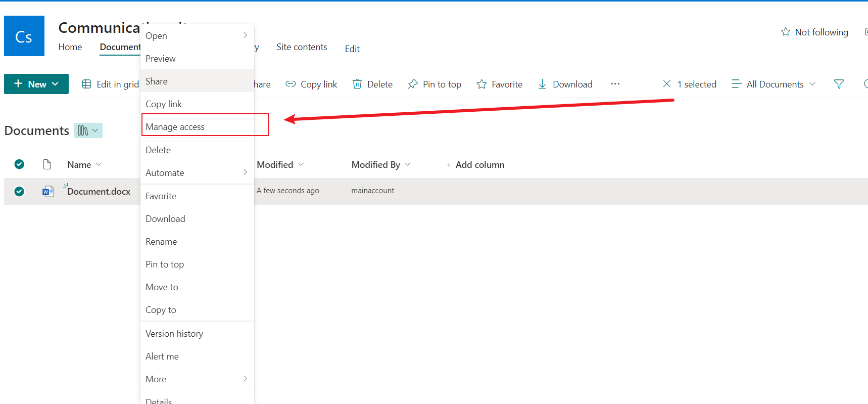The image size is (868, 404).
Task: Click the Not following star icon
Action: pyautogui.click(x=786, y=32)
